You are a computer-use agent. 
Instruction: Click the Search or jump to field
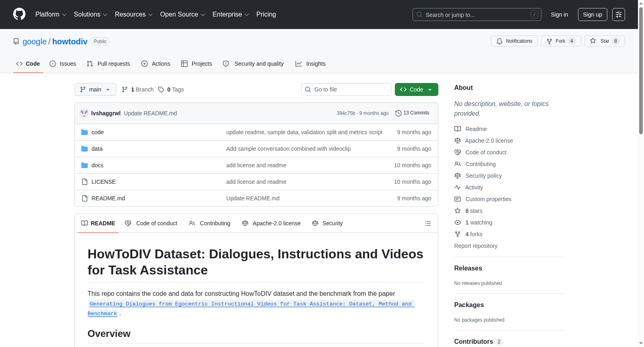(x=477, y=15)
